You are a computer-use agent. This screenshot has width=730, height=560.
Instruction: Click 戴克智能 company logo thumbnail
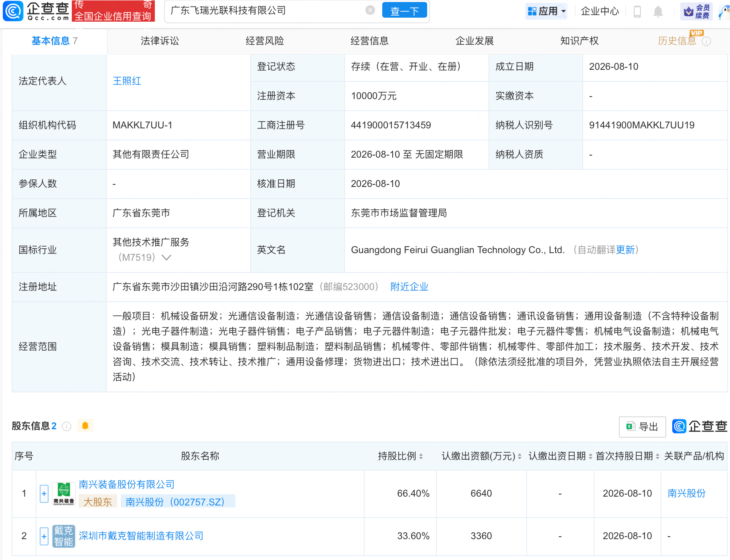pyautogui.click(x=64, y=536)
